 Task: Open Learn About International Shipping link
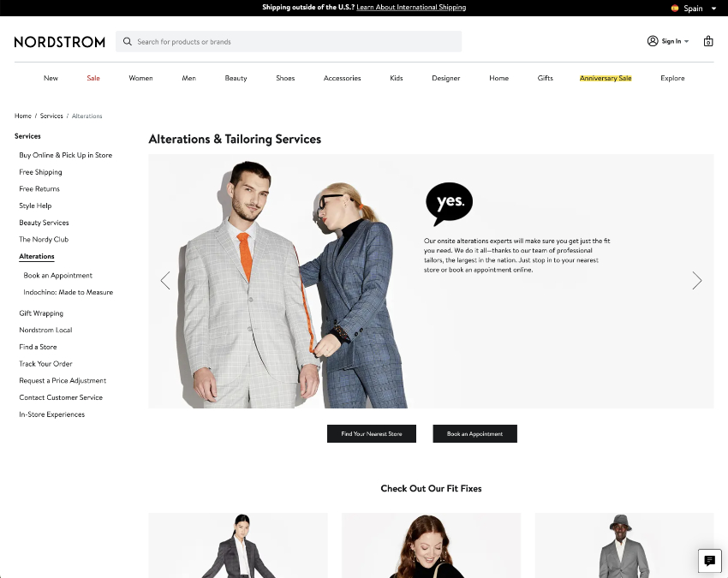pos(411,8)
